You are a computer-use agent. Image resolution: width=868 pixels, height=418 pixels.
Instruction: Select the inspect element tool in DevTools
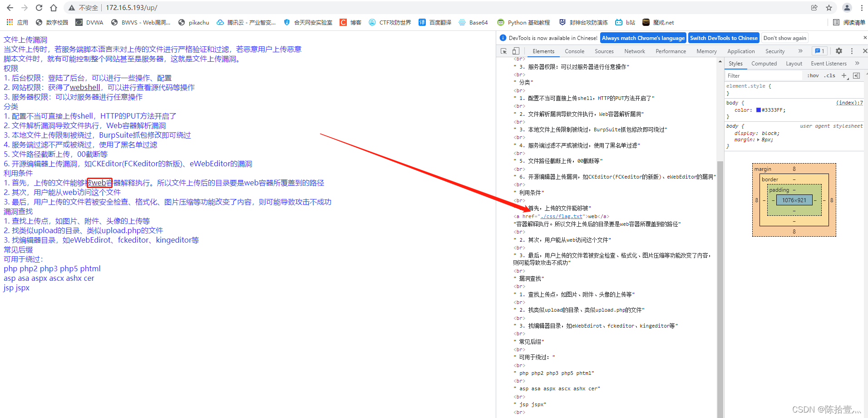click(503, 51)
